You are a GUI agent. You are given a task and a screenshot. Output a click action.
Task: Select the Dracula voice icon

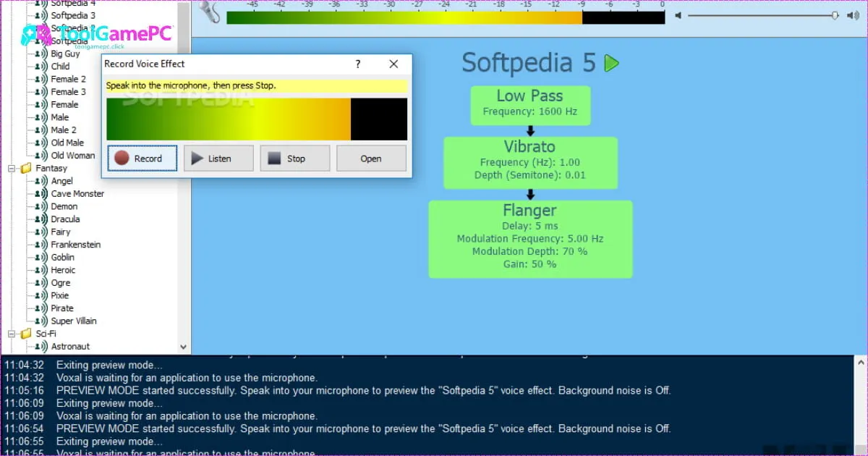pyautogui.click(x=41, y=219)
